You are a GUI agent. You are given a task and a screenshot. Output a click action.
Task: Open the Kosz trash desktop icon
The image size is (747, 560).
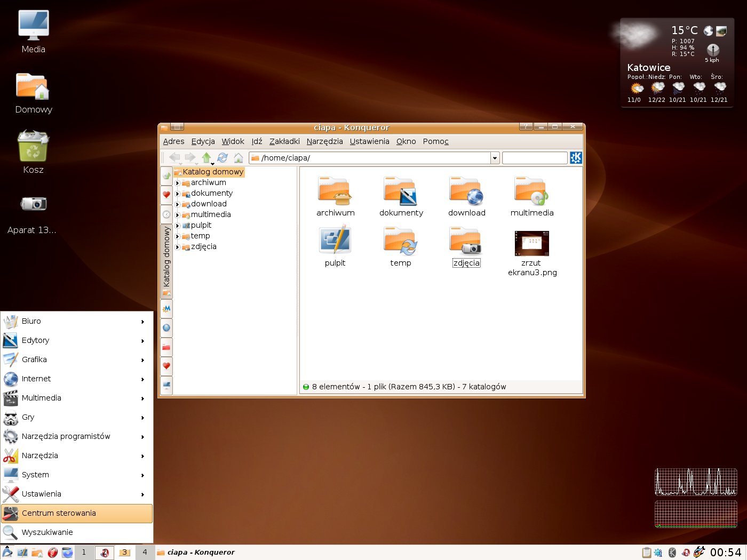(x=33, y=152)
